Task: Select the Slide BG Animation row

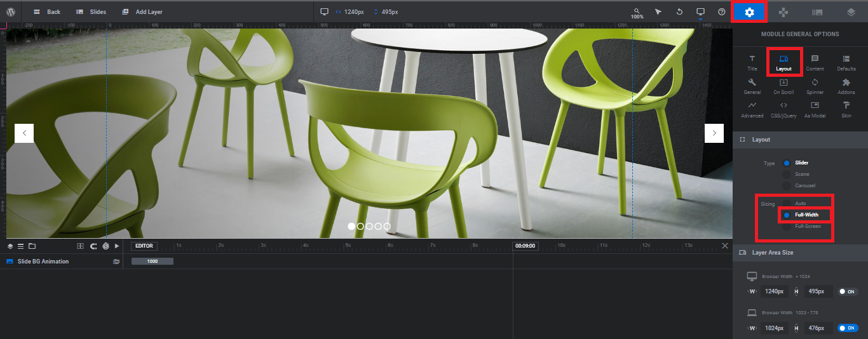Action: 61,262
